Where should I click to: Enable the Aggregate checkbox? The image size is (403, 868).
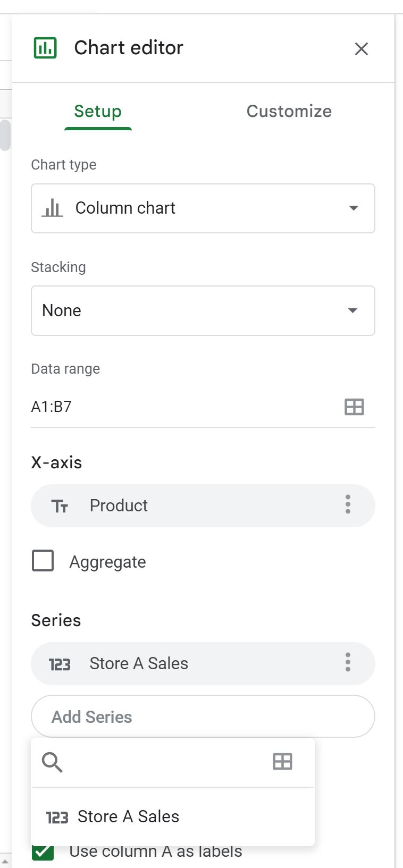pos(43,561)
